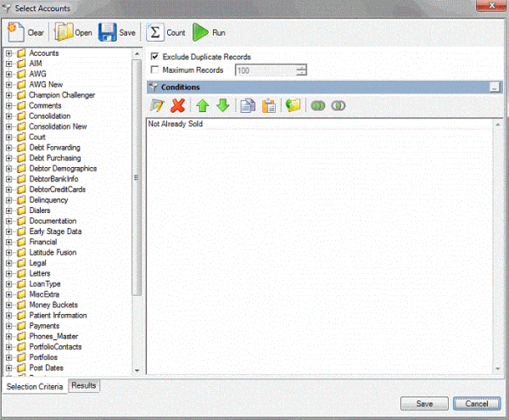Click the Accounts folder icon

point(21,53)
